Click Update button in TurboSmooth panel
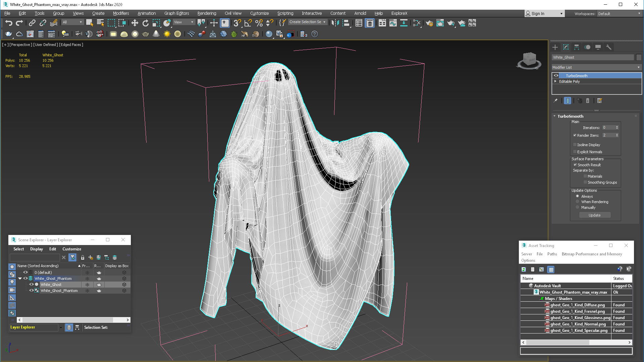Screen dimensions: 644x362 click(x=594, y=215)
